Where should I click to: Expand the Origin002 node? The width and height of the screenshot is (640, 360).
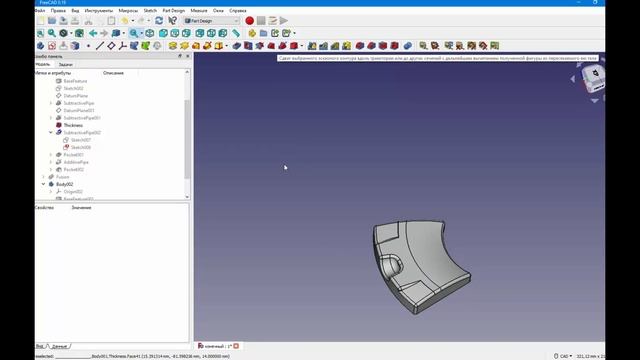coord(51,191)
